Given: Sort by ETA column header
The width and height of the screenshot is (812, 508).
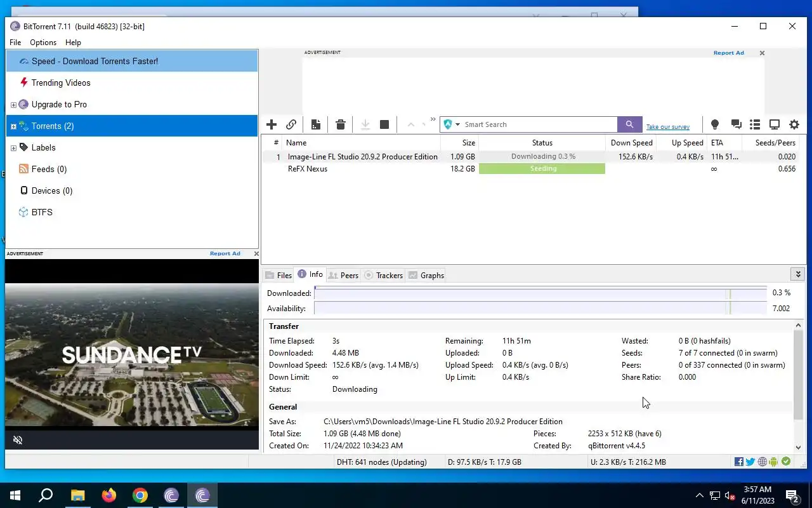Looking at the screenshot, I should tap(724, 143).
